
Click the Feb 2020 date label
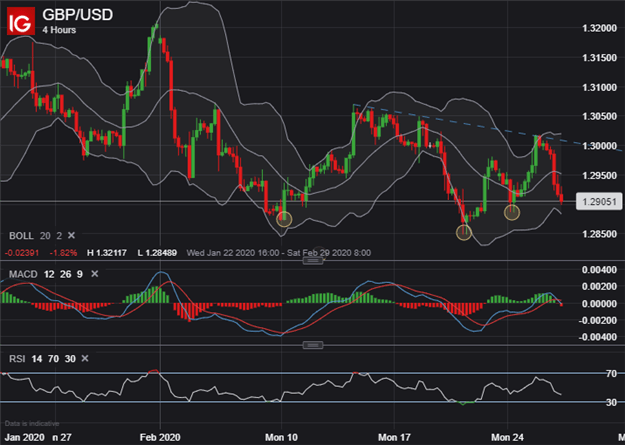tap(160, 437)
